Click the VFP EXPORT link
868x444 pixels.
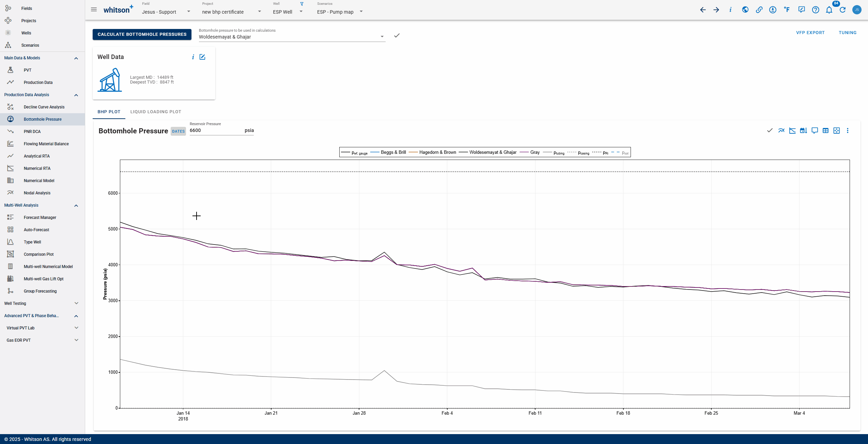click(810, 33)
